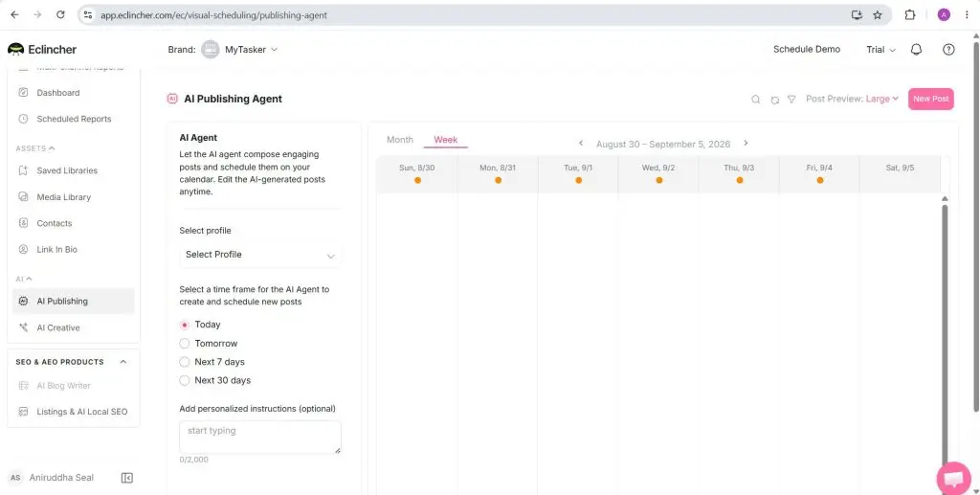The height and width of the screenshot is (495, 980).
Task: Go to the next week
Action: [x=746, y=143]
